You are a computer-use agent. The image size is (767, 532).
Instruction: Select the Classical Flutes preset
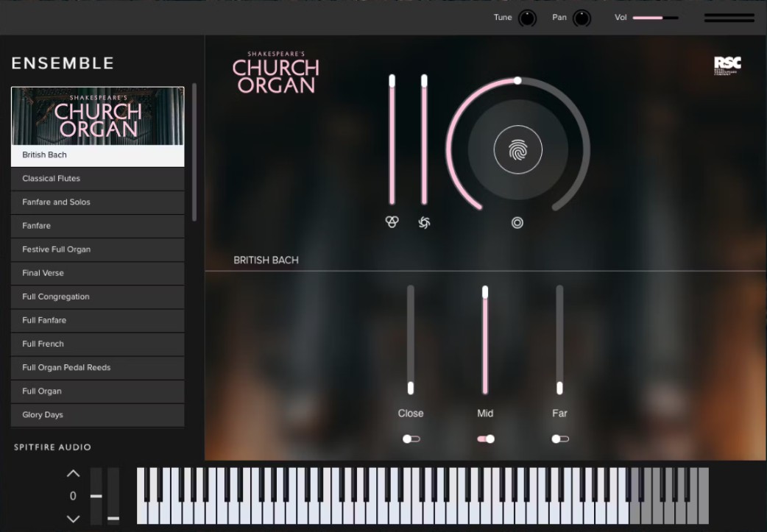click(x=98, y=179)
